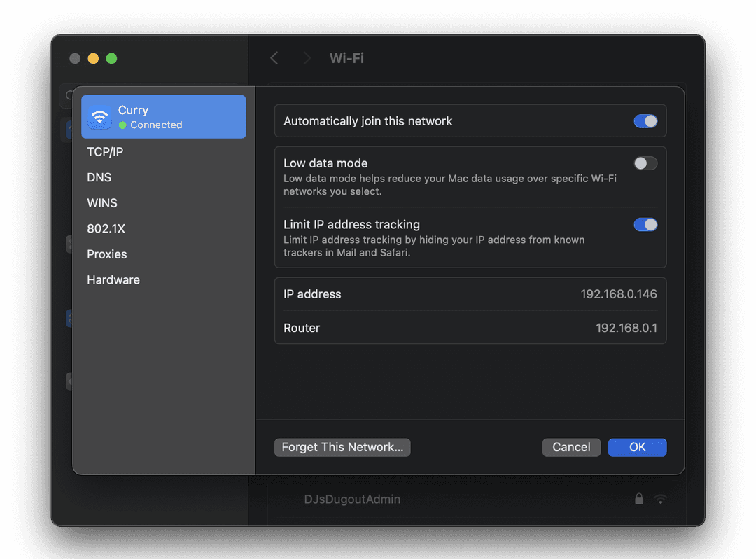
Task: Enable Low data mode
Action: click(x=645, y=163)
